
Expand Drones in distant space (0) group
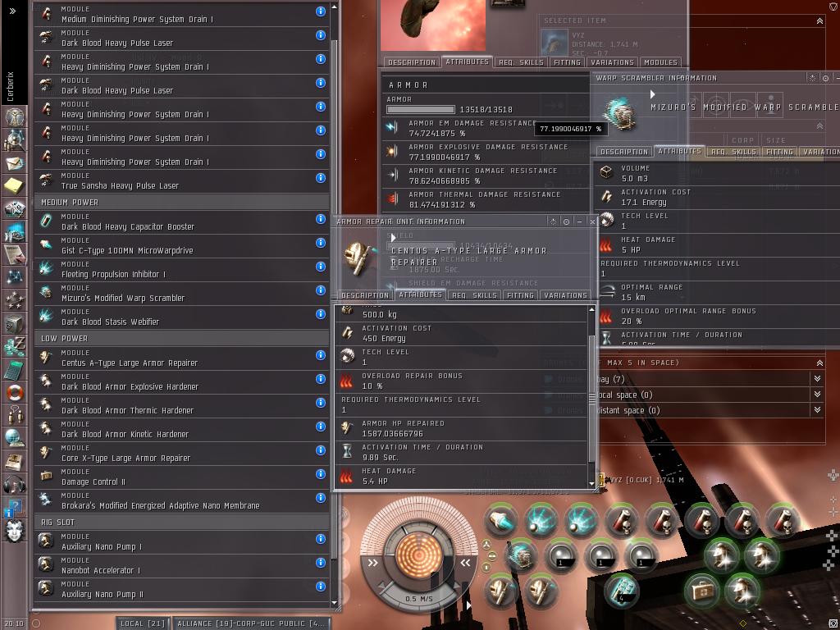coord(817,410)
